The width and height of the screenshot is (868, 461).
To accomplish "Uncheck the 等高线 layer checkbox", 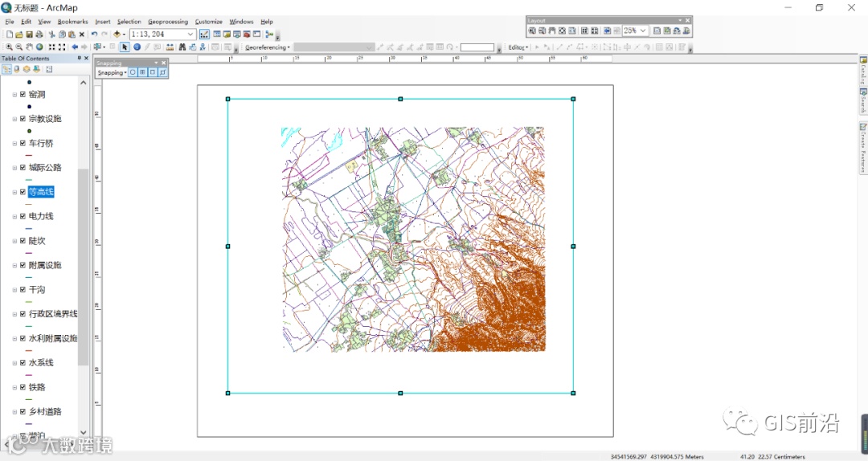I will [x=23, y=192].
